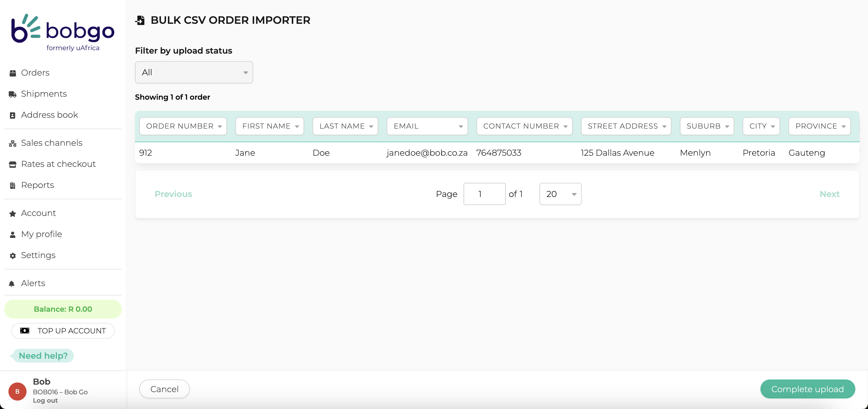Click the city Pretoria cell
This screenshot has width=868, height=409.
(759, 153)
